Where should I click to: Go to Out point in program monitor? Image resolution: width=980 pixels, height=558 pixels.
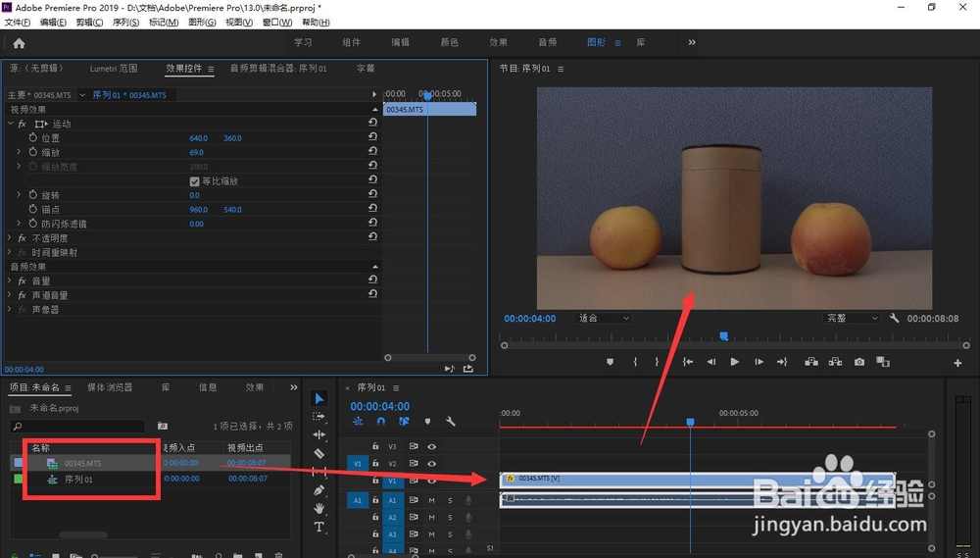coord(782,362)
